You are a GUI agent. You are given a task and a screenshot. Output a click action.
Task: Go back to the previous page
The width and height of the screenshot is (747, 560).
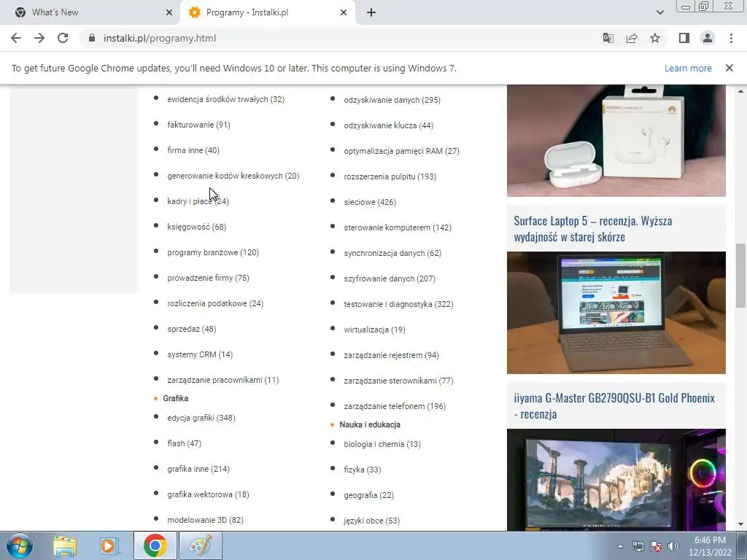coord(16,38)
